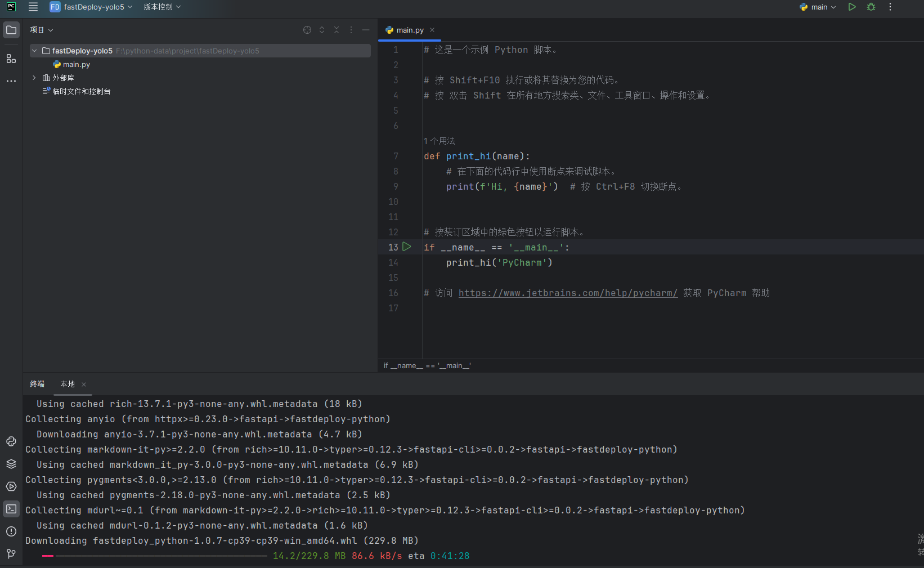Open fastDeploy-yolo5 project dropdown
The width and height of the screenshot is (924, 568).
point(91,7)
